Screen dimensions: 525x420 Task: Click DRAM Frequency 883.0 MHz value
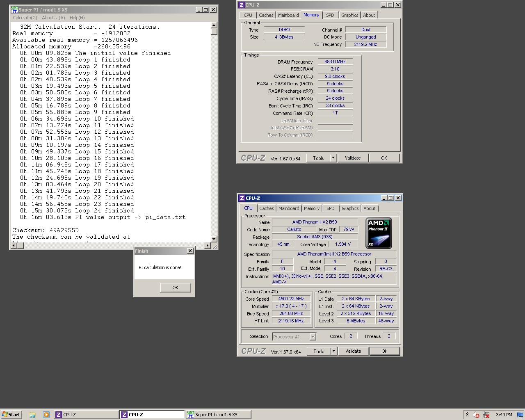click(x=335, y=62)
